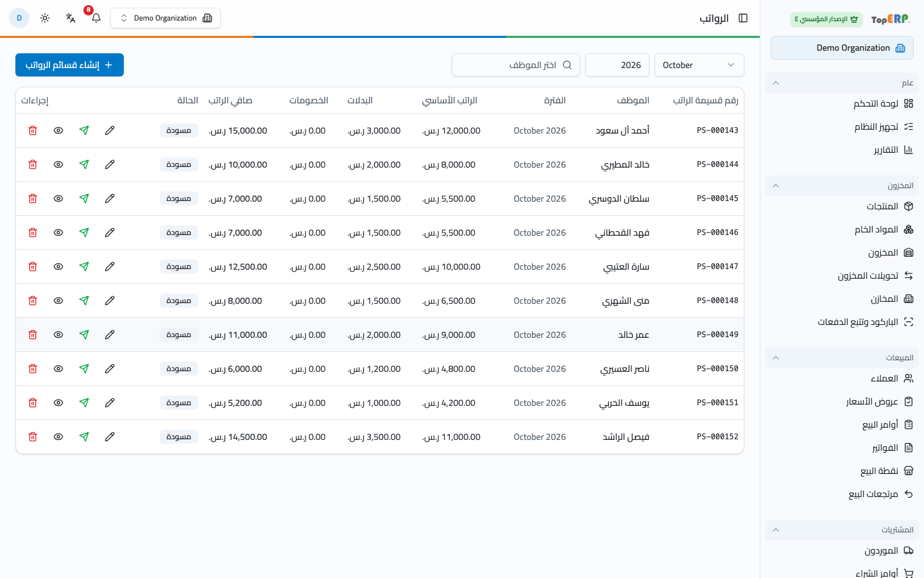Image resolution: width=924 pixels, height=578 pixels.
Task: Click the year field 2026
Action: (617, 65)
